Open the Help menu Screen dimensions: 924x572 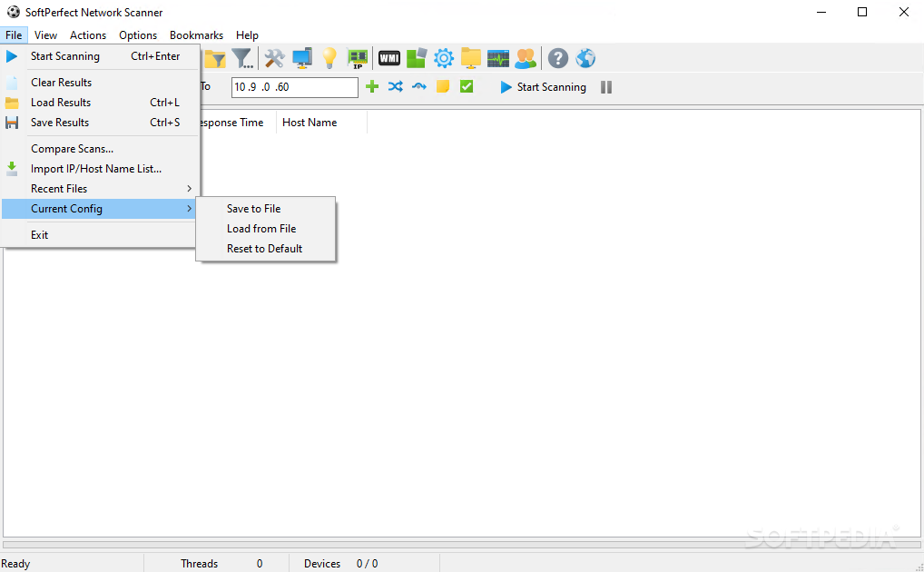(x=247, y=35)
